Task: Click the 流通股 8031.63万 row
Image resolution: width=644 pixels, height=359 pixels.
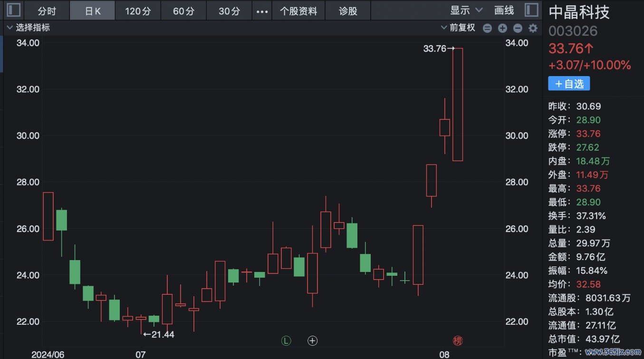Action: pyautogui.click(x=589, y=299)
